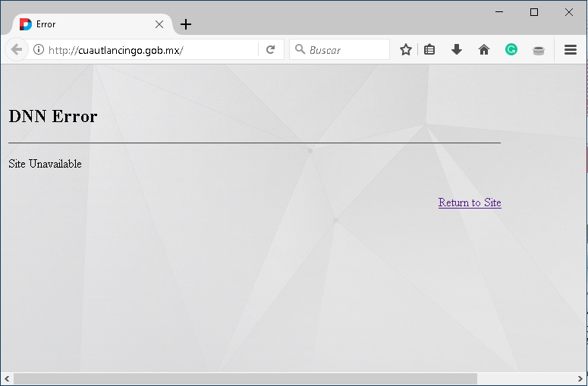This screenshot has height=386, width=588.
Task: Click the horizontal scrollbar right arrow
Action: point(580,378)
